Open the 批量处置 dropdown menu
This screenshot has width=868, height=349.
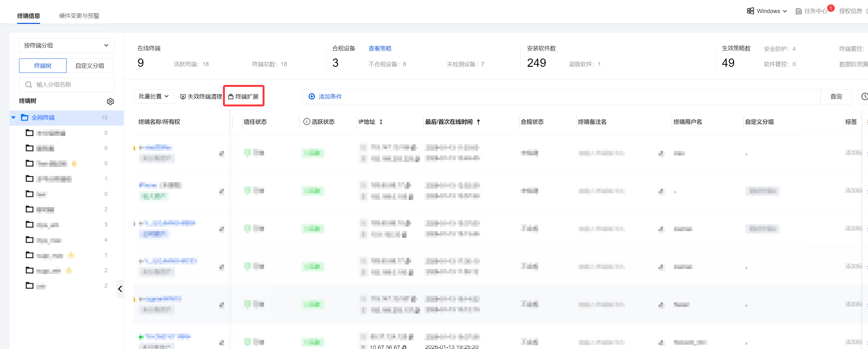pyautogui.click(x=154, y=97)
